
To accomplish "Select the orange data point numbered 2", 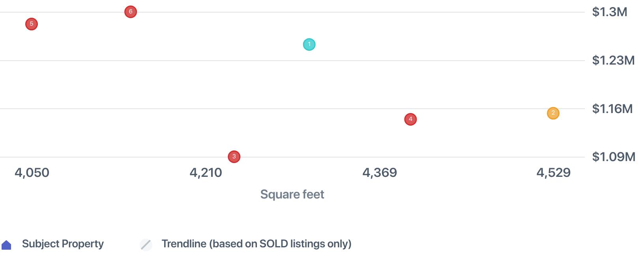I will 553,113.
